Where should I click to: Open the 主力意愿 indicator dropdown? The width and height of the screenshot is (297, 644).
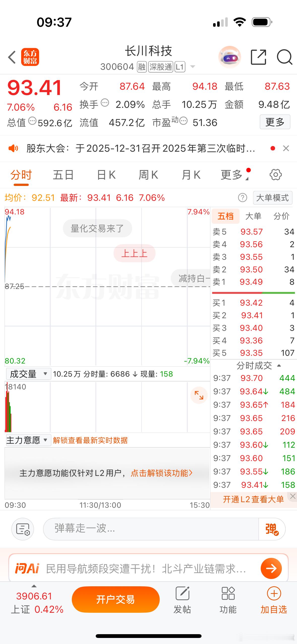pyautogui.click(x=28, y=440)
